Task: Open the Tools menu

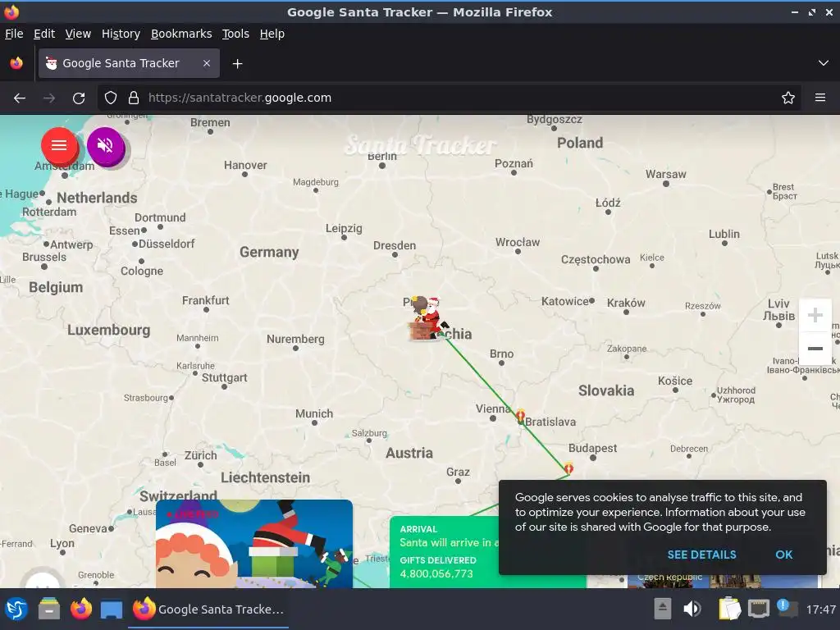Action: point(235,34)
